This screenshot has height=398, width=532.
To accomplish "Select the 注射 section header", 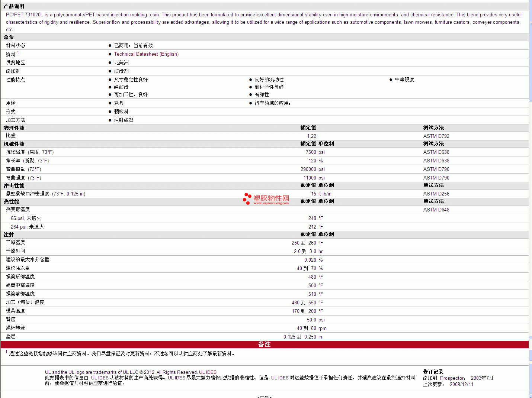I will [x=9, y=234].
